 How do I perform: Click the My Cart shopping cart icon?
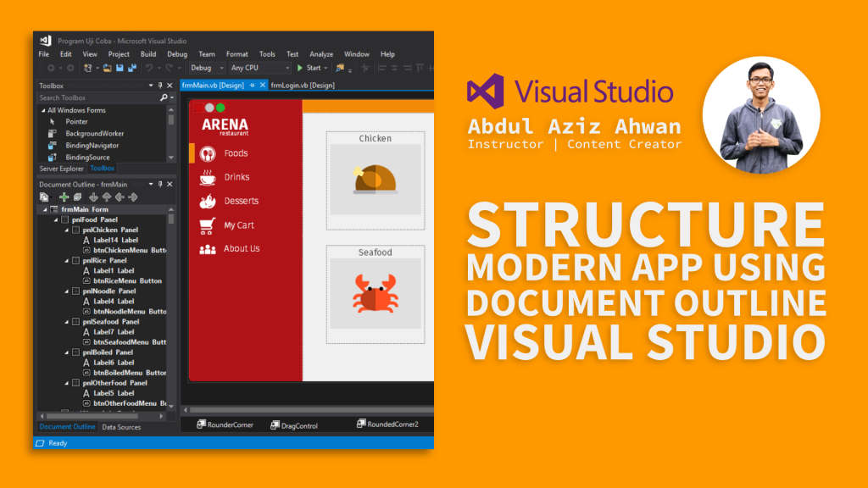(x=207, y=225)
